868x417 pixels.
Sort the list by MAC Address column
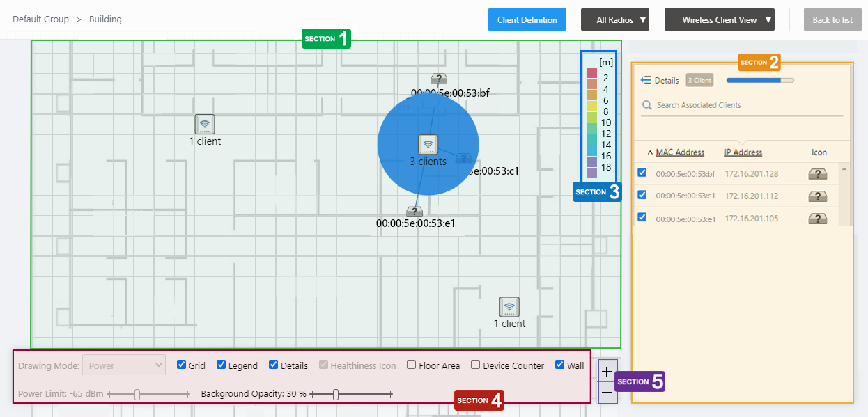click(679, 152)
